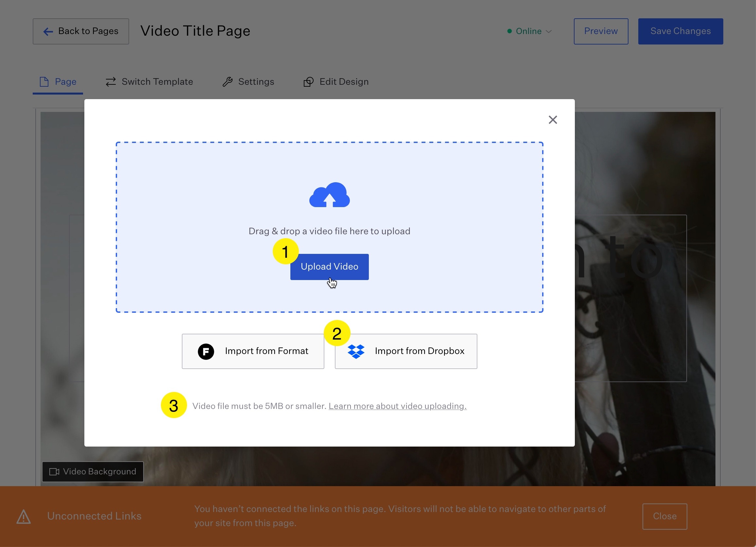Click Import from Dropbox button
This screenshot has width=756, height=547.
pos(406,351)
